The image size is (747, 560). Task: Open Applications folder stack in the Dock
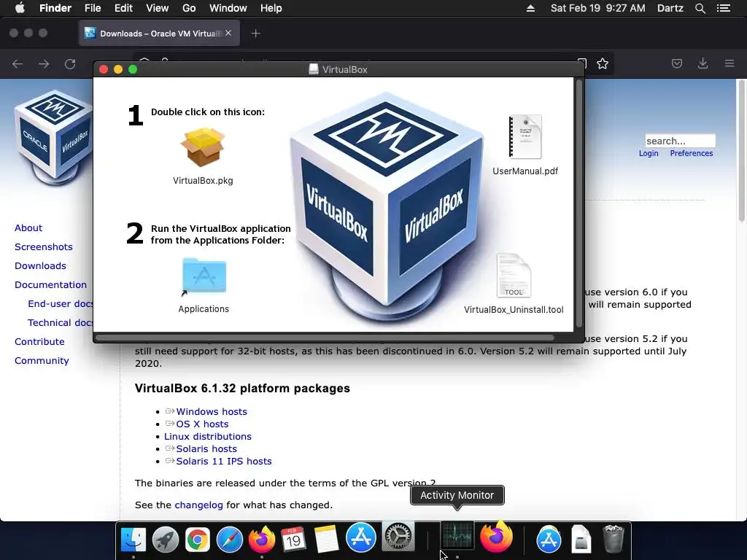[x=549, y=539]
